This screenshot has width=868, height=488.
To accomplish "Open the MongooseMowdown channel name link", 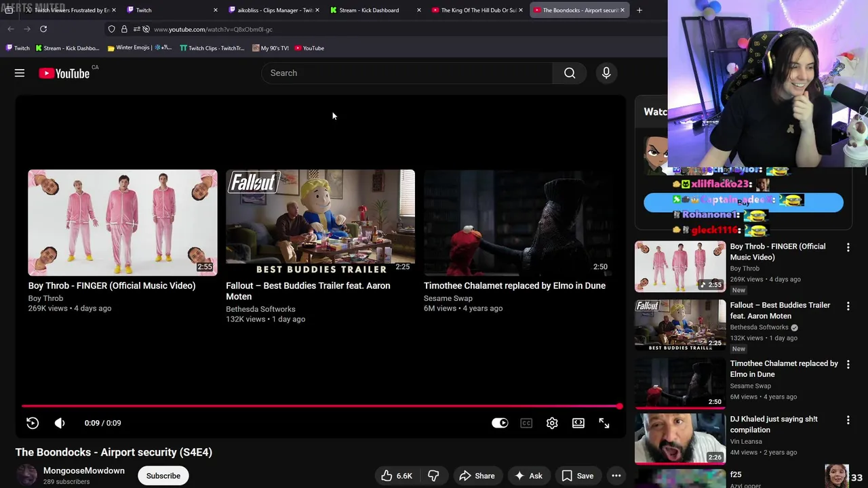I will [x=84, y=470].
